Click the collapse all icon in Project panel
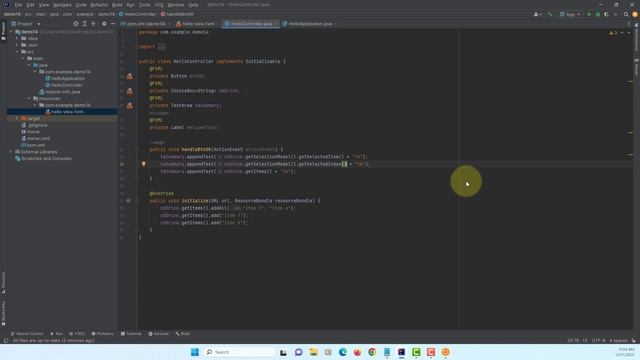Viewport: 640px width, 360px height. tap(93, 24)
